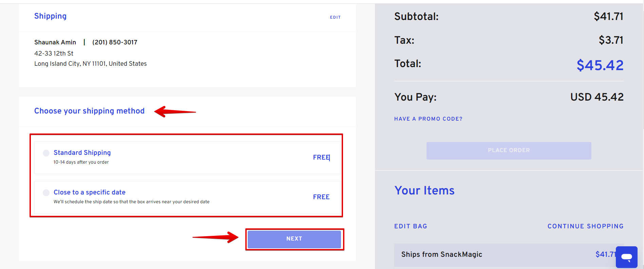The width and height of the screenshot is (644, 269).
Task: Click the EDIT link for Shipping
Action: click(335, 17)
